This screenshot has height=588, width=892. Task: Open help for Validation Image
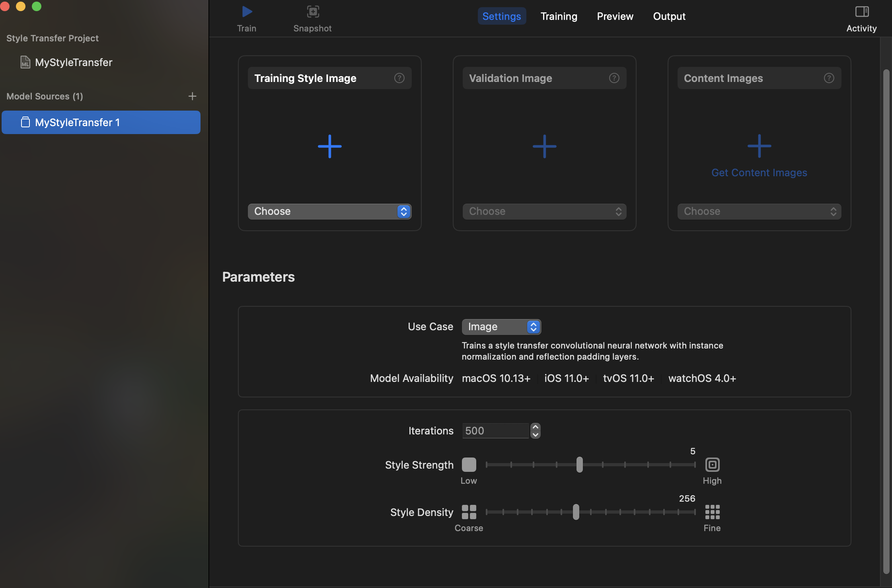614,78
